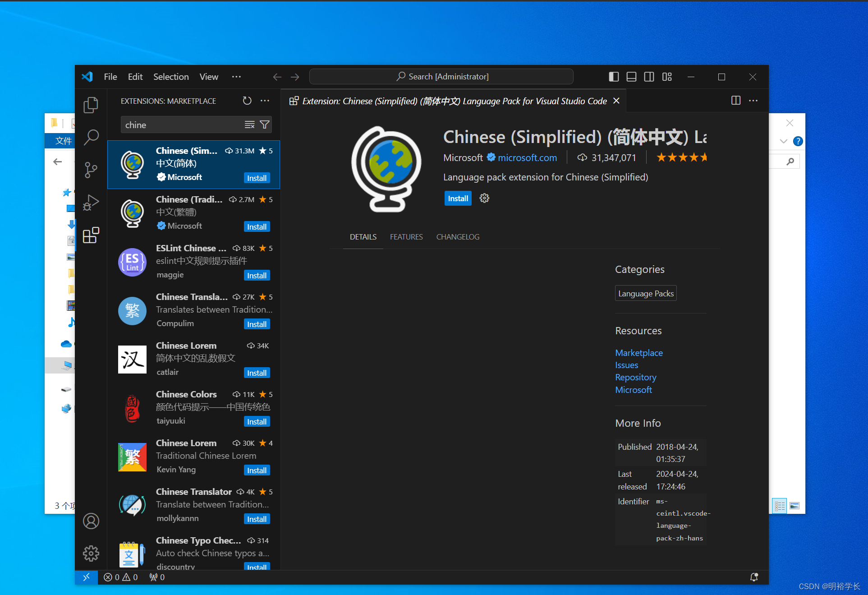The width and height of the screenshot is (868, 595).
Task: Toggle the bottom Panel layout button
Action: coord(631,77)
